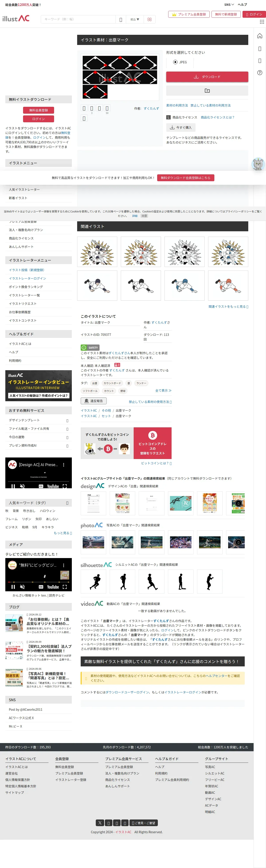
Task: Show more related illustrations via 関連イラストをもっと見る
Action: tap(228, 307)
